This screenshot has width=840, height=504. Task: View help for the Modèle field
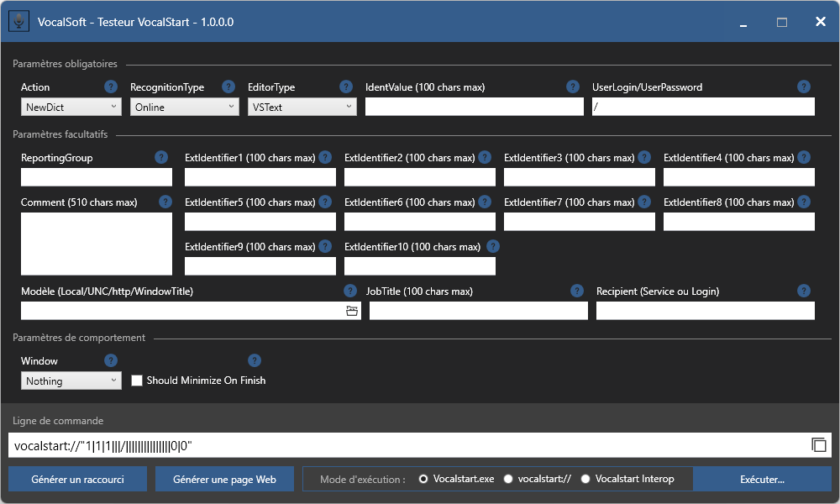coord(349,291)
